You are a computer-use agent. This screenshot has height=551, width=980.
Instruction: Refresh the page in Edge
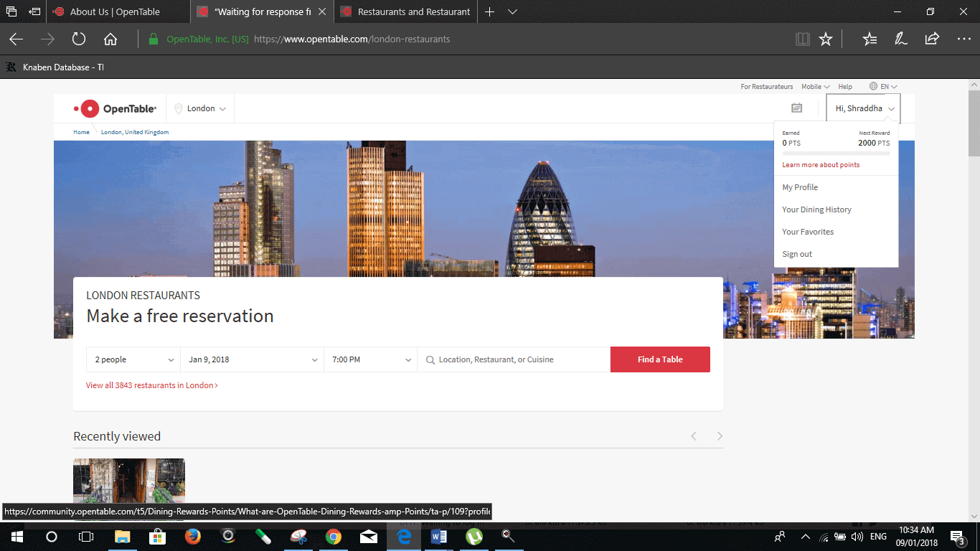coord(79,39)
